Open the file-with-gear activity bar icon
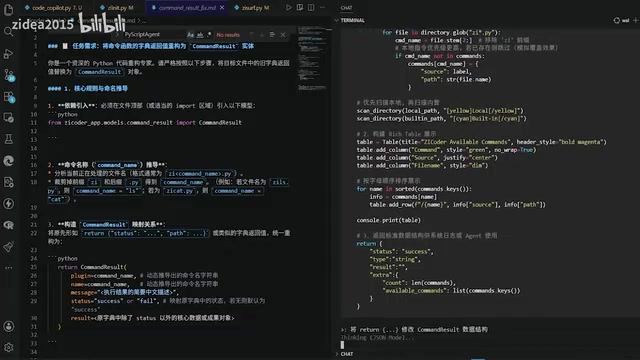Viewport: 640px width, 360px height. [8, 182]
